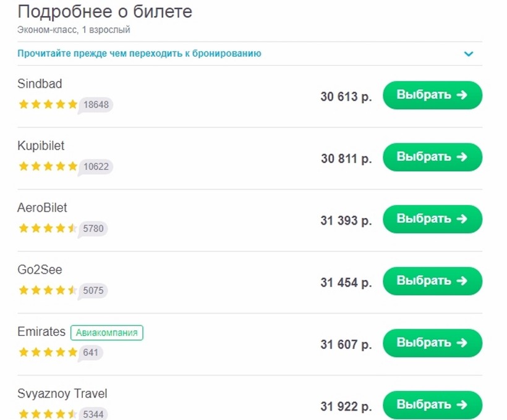507x420 pixels.
Task: Click the Emirates seller name
Action: [x=41, y=332]
